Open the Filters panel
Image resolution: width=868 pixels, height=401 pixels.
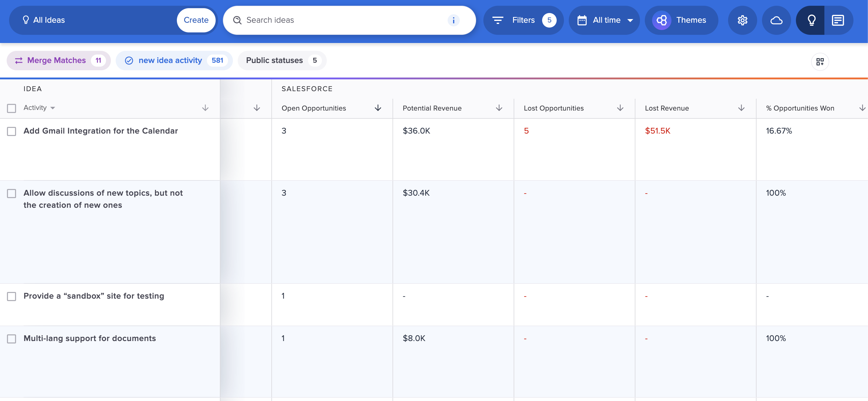[523, 20]
